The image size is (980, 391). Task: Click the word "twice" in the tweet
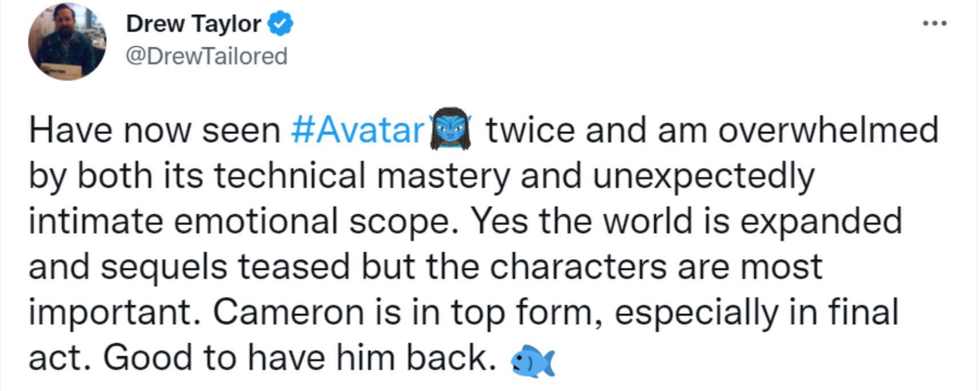tap(530, 131)
